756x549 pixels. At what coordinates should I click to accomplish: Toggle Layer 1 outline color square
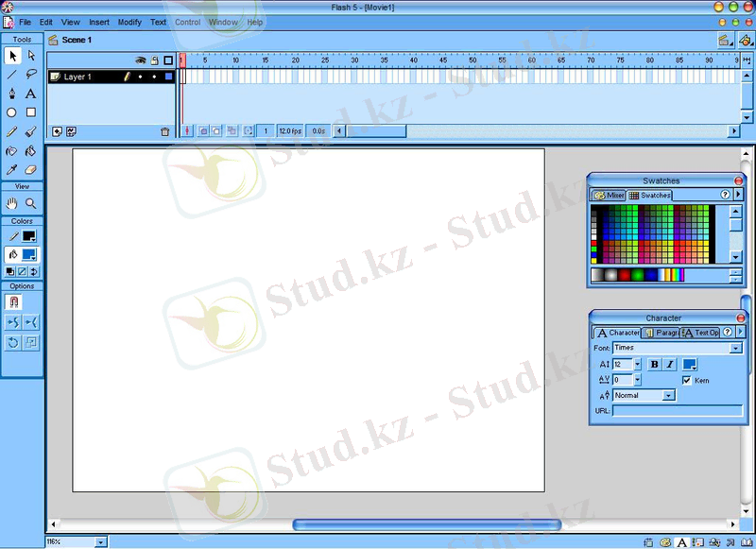point(168,77)
